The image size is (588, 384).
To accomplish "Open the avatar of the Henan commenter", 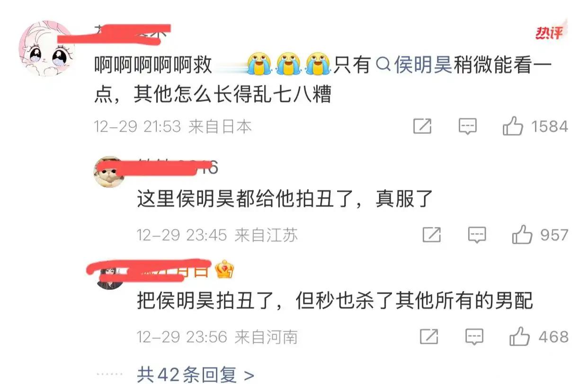I will click(109, 274).
